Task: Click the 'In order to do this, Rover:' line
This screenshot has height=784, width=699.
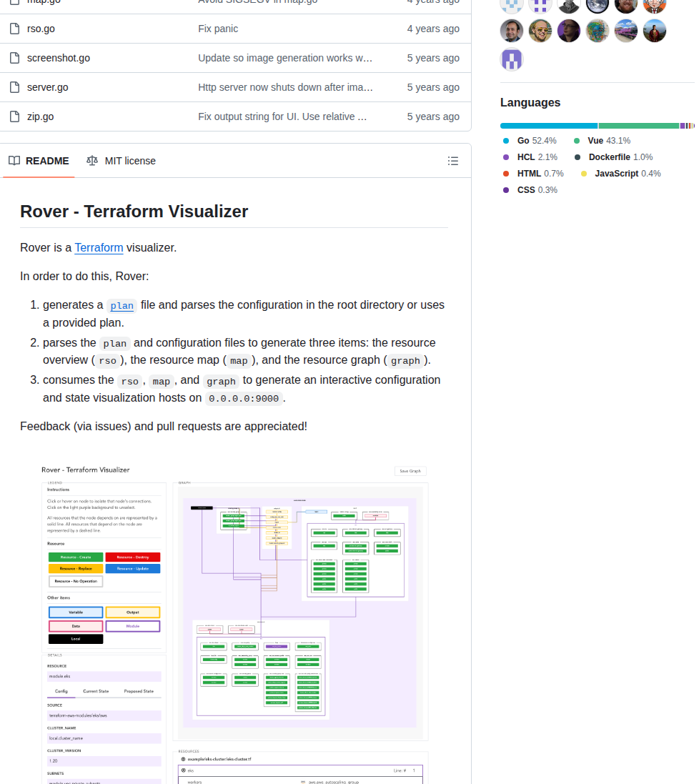Action: click(x=84, y=277)
